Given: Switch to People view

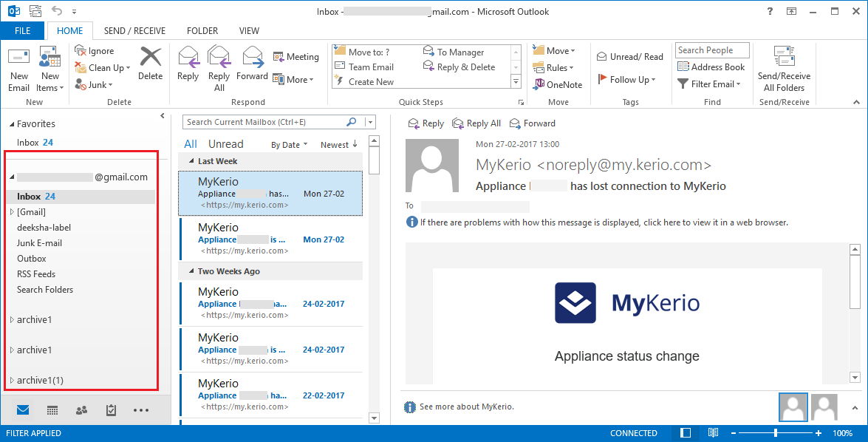Looking at the screenshot, I should pos(81,410).
